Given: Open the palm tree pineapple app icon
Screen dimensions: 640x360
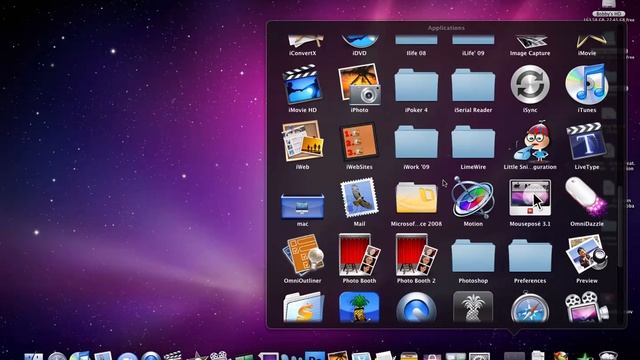Looking at the screenshot, I should pyautogui.click(x=359, y=307).
